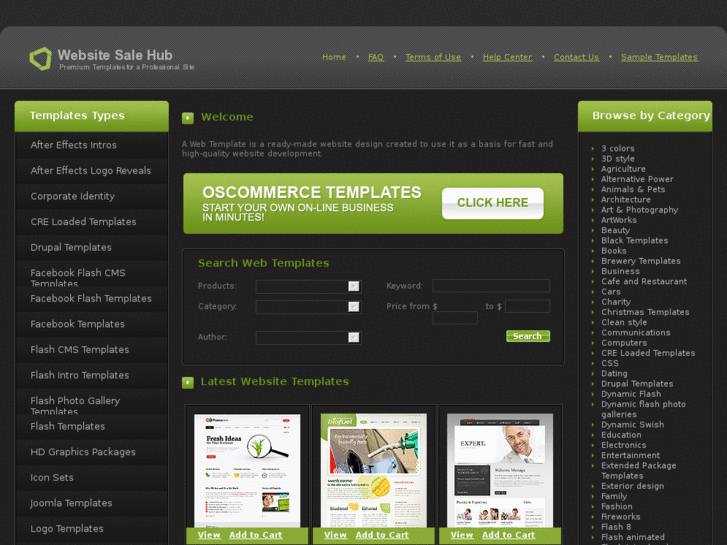Browse the Art & Photography category
Image resolution: width=727 pixels, height=545 pixels.
(x=639, y=210)
